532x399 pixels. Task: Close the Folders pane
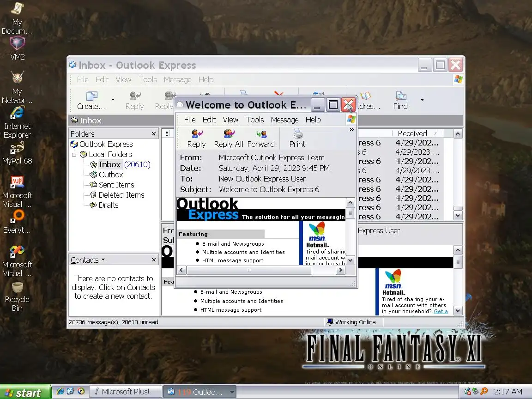154,133
